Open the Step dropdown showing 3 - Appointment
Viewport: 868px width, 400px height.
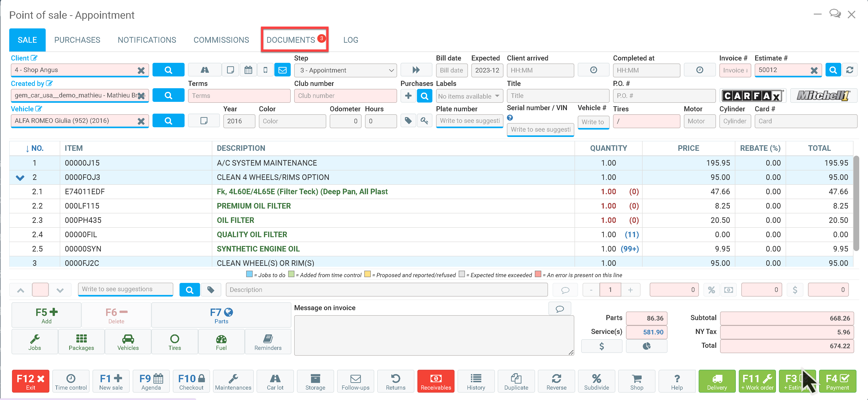tap(345, 70)
